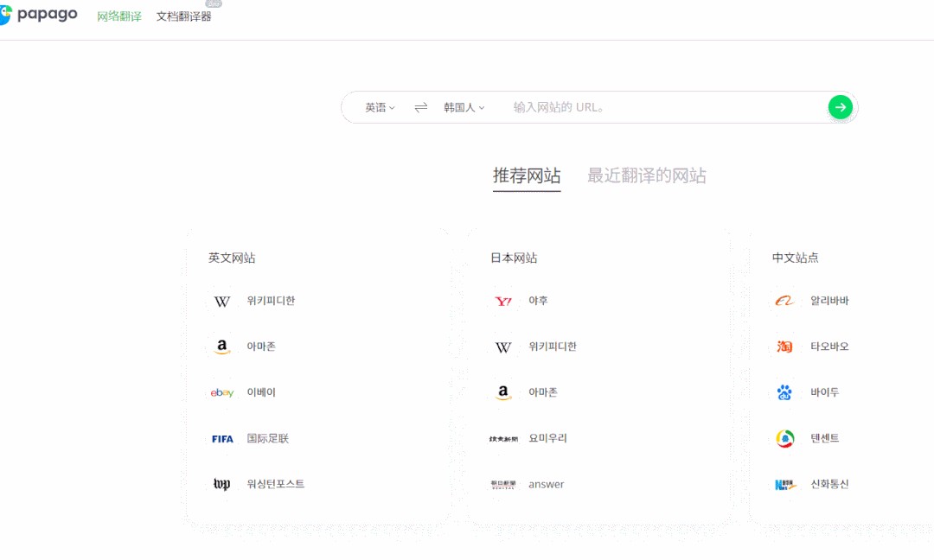The height and width of the screenshot is (560, 934).
Task: Select the 推荐网站 tab
Action: (527, 175)
